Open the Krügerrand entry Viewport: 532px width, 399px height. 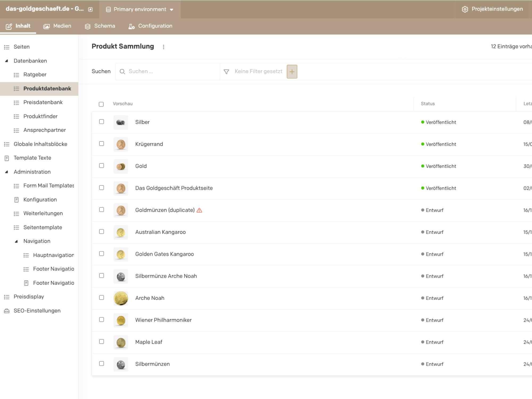click(149, 144)
